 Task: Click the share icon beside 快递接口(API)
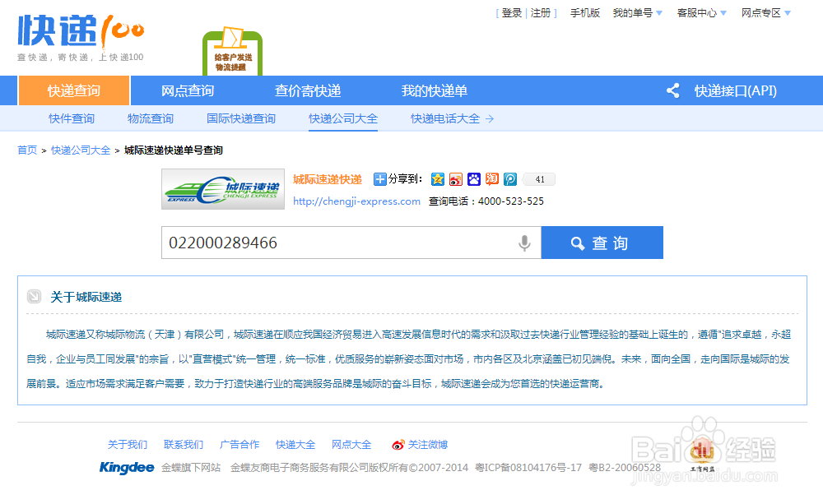(x=673, y=90)
